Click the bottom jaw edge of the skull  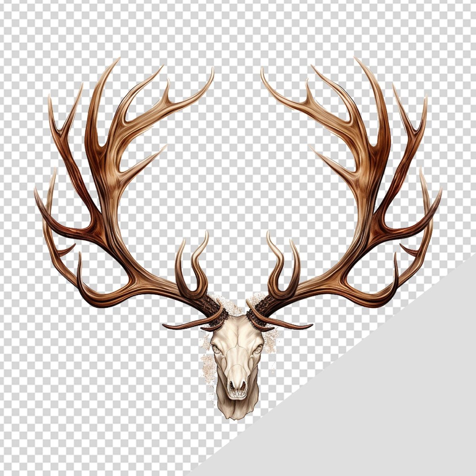click(237, 415)
